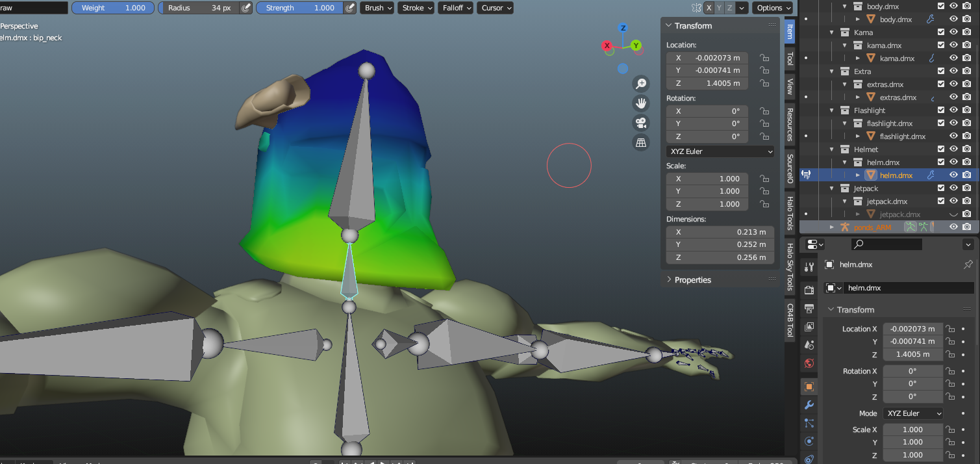This screenshot has width=980, height=464.
Task: Click the symmetry butterfly icon in the header
Action: 696,8
